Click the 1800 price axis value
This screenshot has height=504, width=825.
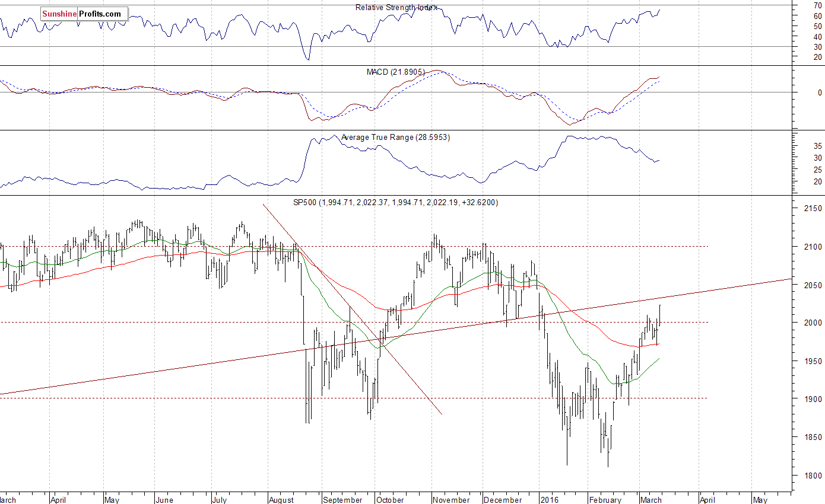coord(813,475)
